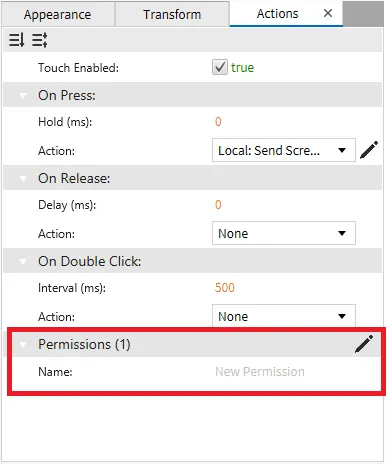The image size is (389, 464).
Task: Collapse the On Double Click section
Action: [x=23, y=261]
